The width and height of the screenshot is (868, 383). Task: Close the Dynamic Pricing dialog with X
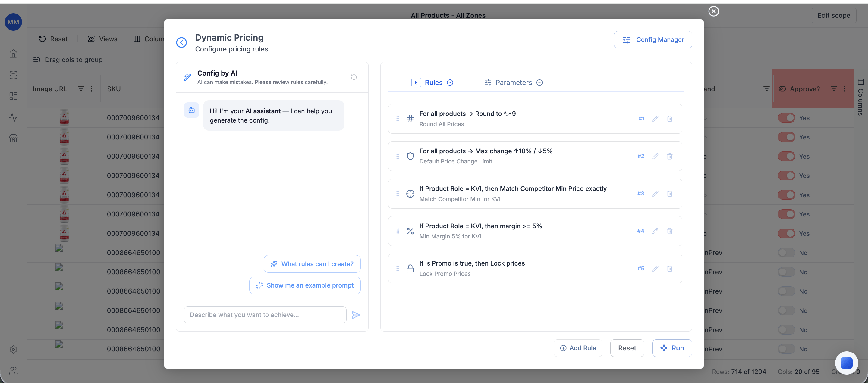tap(713, 11)
